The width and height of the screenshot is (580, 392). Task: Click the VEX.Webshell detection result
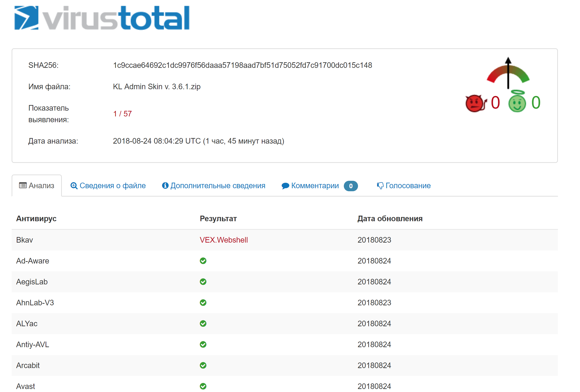[x=224, y=240]
